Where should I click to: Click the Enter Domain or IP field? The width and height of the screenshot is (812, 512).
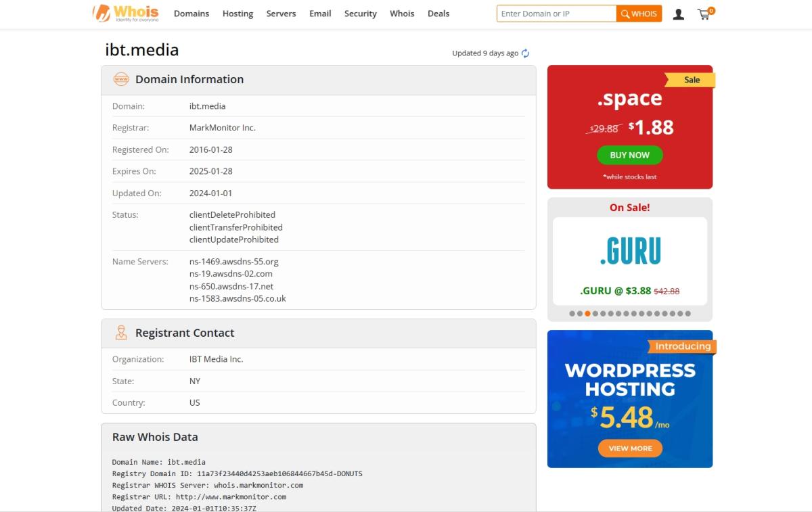[x=556, y=14]
